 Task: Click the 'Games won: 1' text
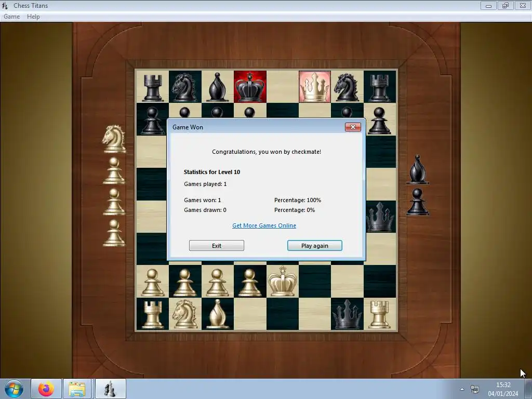click(x=202, y=200)
